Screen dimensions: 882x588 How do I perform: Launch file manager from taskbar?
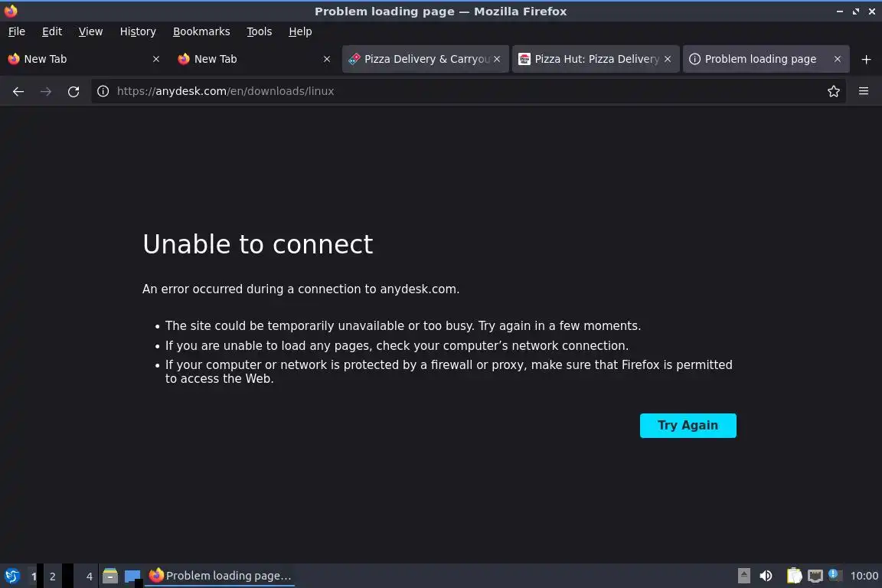point(110,576)
